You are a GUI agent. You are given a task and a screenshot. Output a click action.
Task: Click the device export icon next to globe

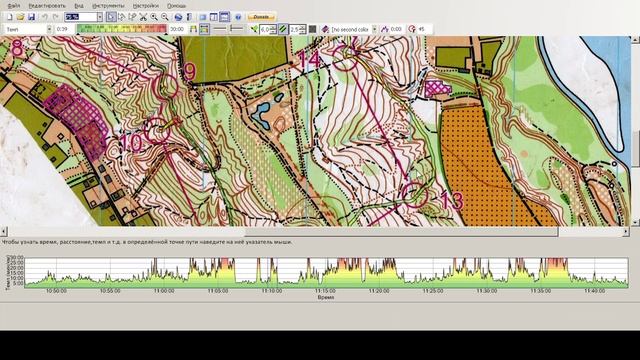[189, 17]
